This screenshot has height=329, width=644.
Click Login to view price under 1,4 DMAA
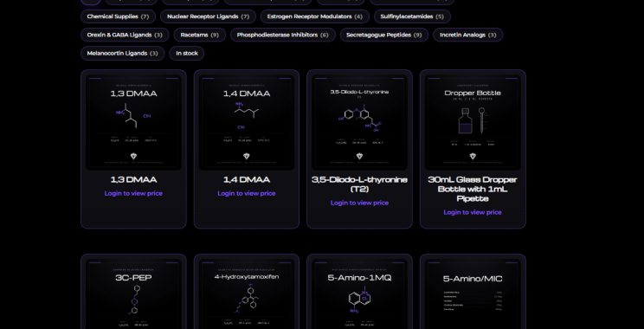click(247, 193)
